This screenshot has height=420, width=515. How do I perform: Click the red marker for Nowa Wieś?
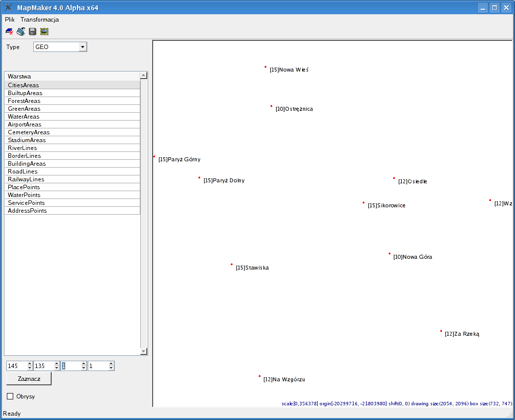(265, 67)
